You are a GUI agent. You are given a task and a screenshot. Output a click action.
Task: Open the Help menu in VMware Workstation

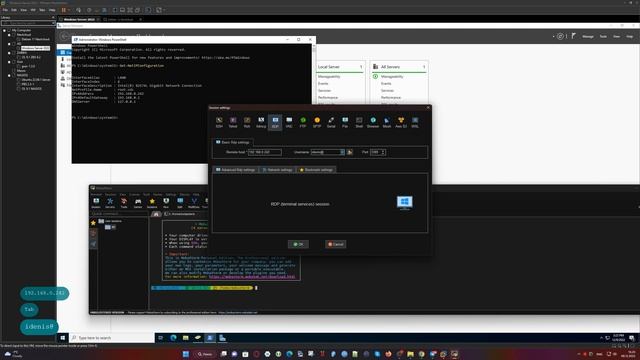pyautogui.click(x=52, y=10)
